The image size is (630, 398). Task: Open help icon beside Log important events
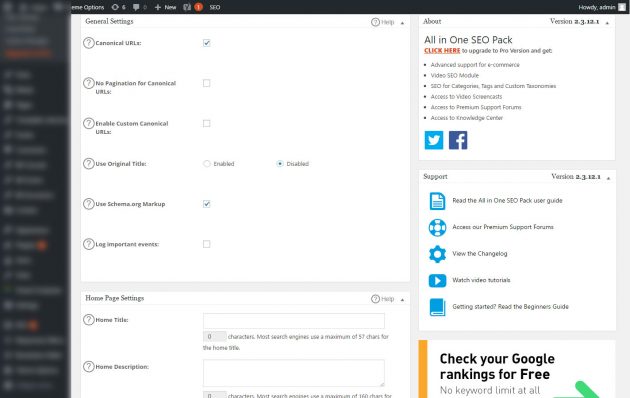[x=88, y=244]
